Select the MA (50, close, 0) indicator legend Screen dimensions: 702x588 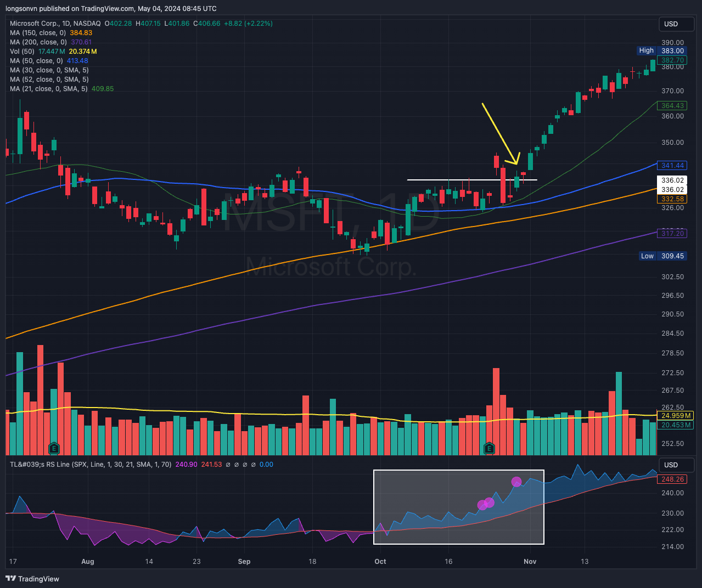(x=36, y=61)
